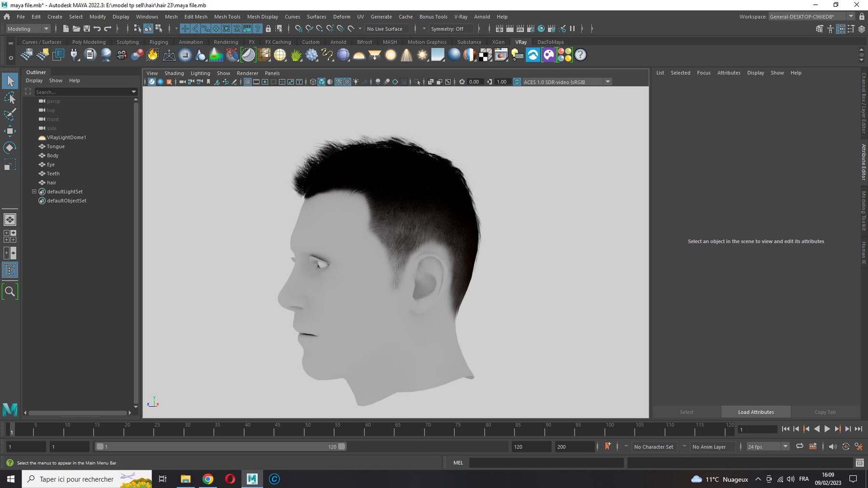The height and width of the screenshot is (488, 868).
Task: Open the V-Ray menu in main menu bar
Action: click(461, 17)
